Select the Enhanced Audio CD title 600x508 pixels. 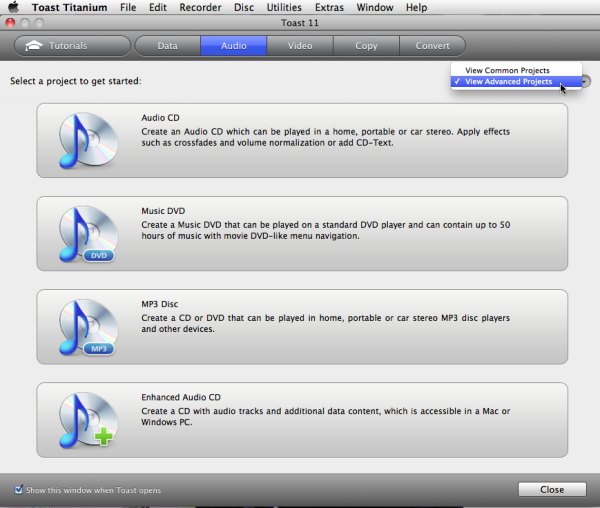point(181,397)
